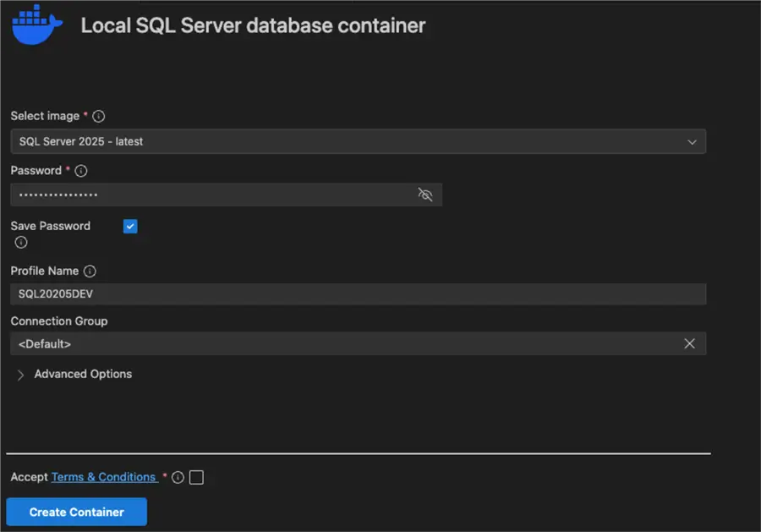This screenshot has width=761, height=532.
Task: Open the Connection Group <Default> selector
Action: pos(338,344)
